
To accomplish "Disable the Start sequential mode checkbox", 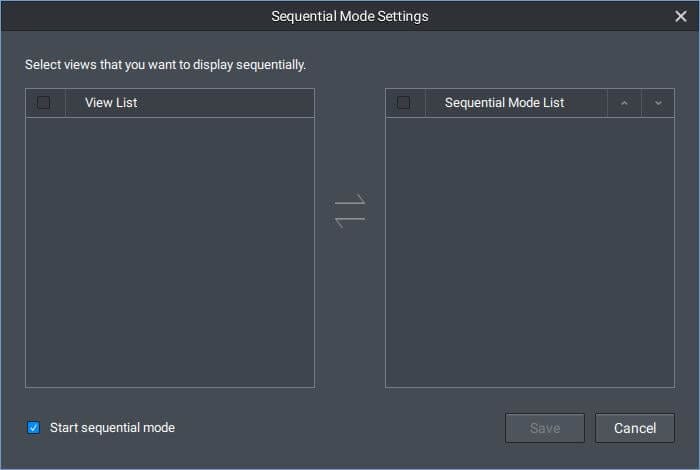I will pos(33,428).
